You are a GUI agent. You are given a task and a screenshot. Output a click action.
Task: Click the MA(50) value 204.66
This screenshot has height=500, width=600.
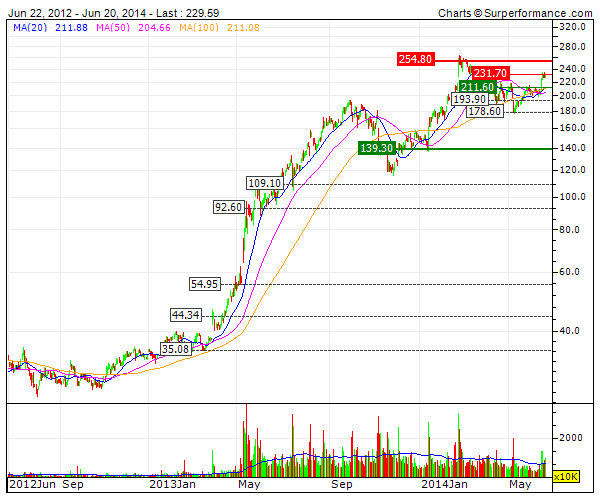click(154, 28)
